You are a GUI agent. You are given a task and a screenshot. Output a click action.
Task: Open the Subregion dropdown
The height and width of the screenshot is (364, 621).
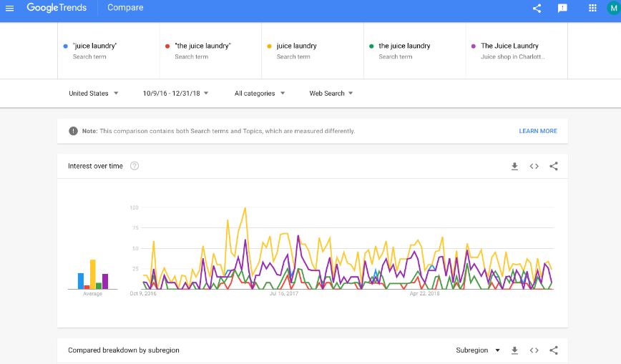tap(478, 350)
